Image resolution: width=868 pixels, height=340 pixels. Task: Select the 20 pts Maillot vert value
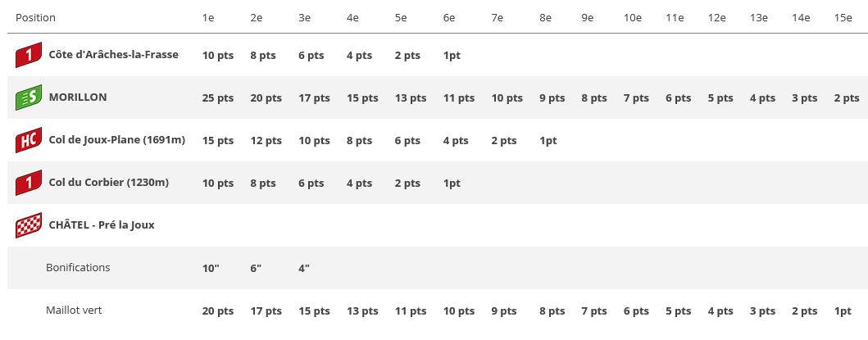pos(218,311)
